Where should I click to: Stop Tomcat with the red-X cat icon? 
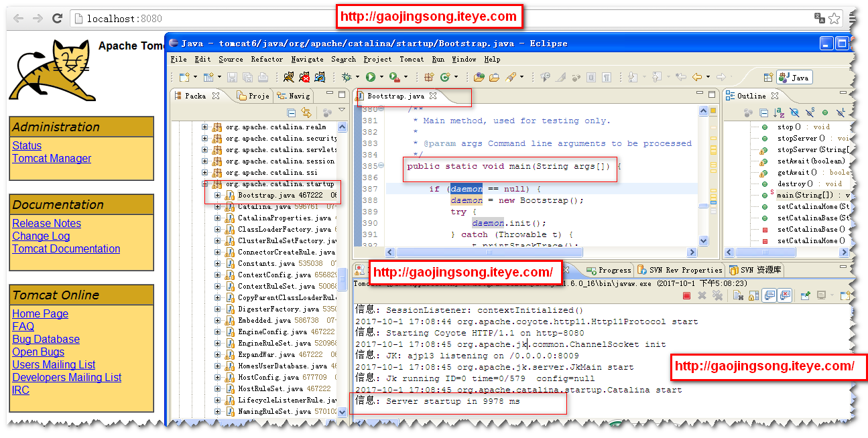click(x=304, y=78)
